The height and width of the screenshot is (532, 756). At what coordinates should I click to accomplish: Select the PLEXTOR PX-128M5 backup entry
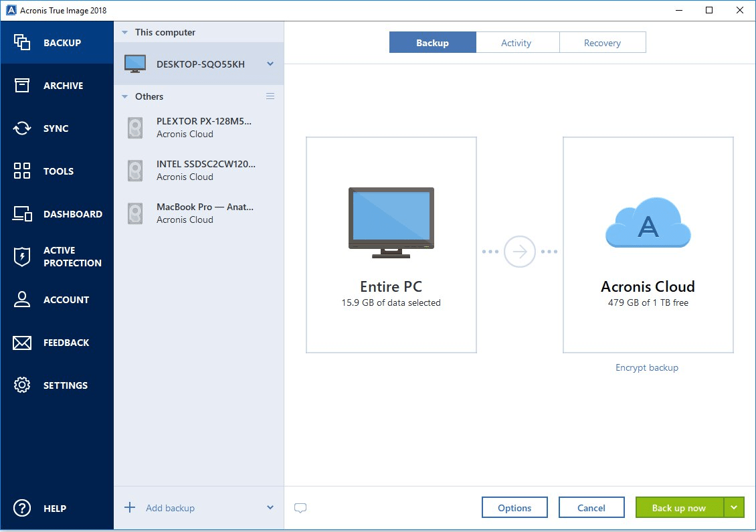tap(194, 127)
